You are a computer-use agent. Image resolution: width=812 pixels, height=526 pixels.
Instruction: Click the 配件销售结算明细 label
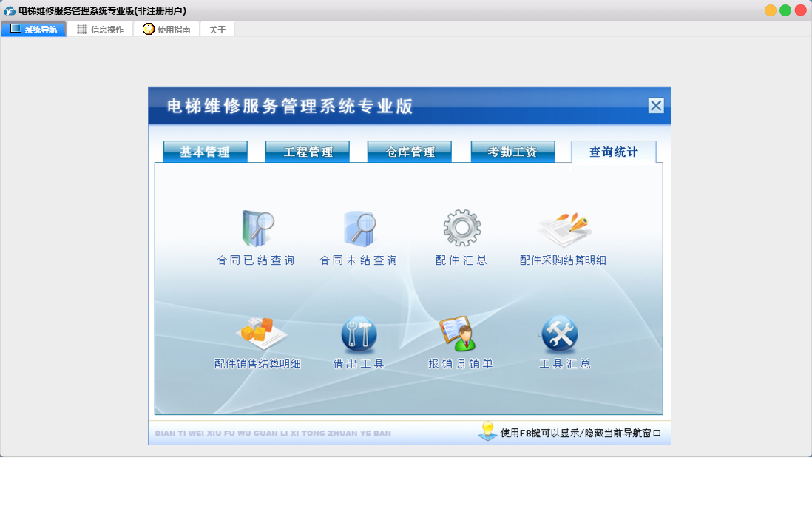click(258, 364)
